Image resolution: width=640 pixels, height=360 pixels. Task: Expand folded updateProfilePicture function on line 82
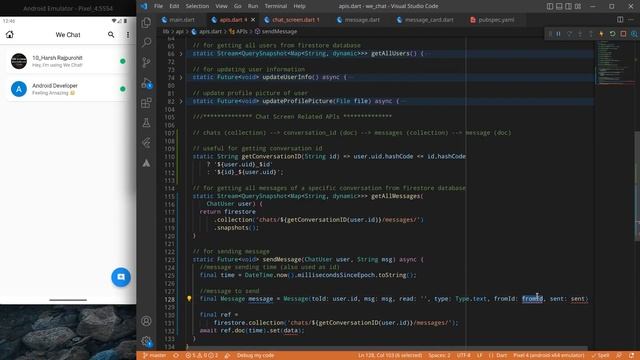tap(181, 101)
